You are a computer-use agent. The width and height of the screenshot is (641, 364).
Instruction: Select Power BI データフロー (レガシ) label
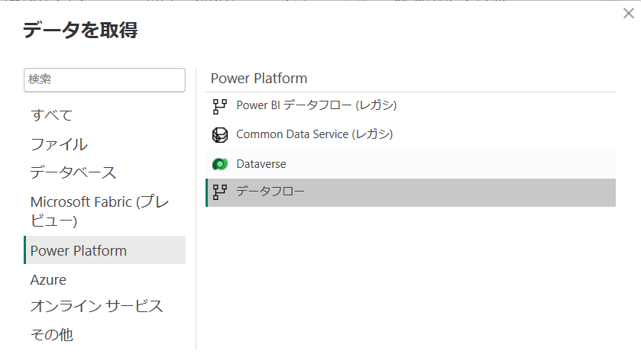[x=316, y=105]
